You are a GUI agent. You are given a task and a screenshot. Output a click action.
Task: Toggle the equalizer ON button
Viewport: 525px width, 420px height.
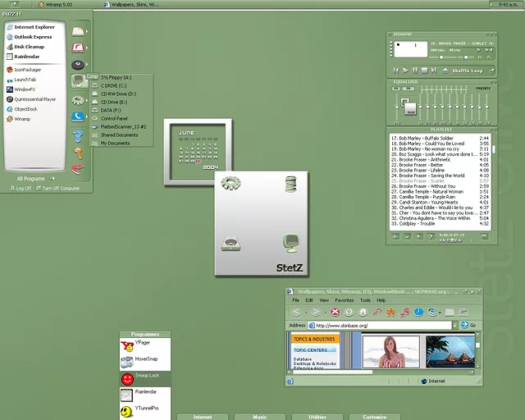396,89
